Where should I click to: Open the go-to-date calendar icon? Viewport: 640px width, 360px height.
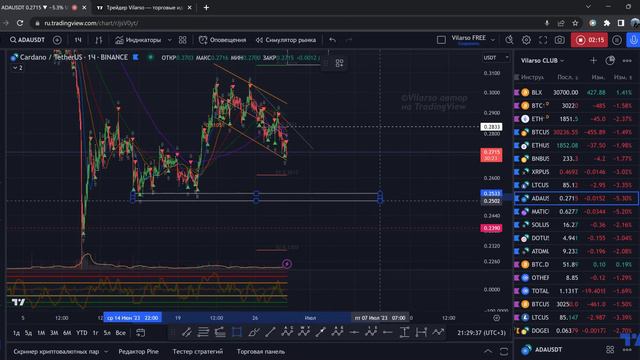[x=140, y=333]
